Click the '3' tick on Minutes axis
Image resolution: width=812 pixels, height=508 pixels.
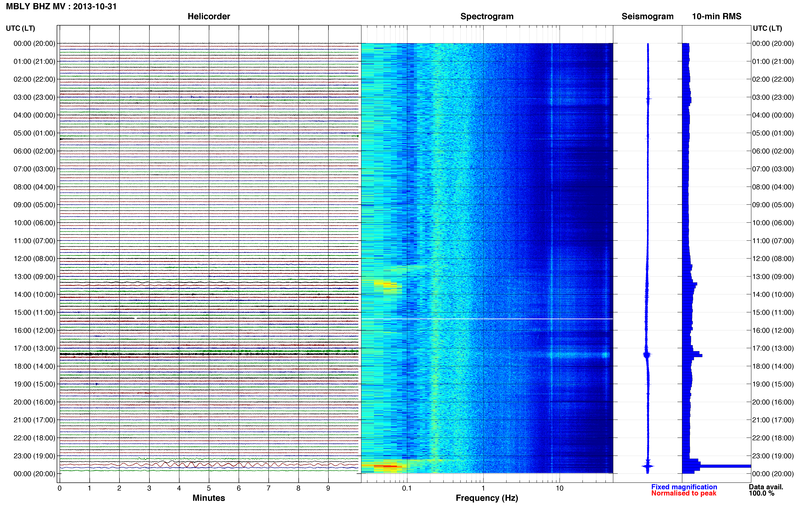point(149,488)
